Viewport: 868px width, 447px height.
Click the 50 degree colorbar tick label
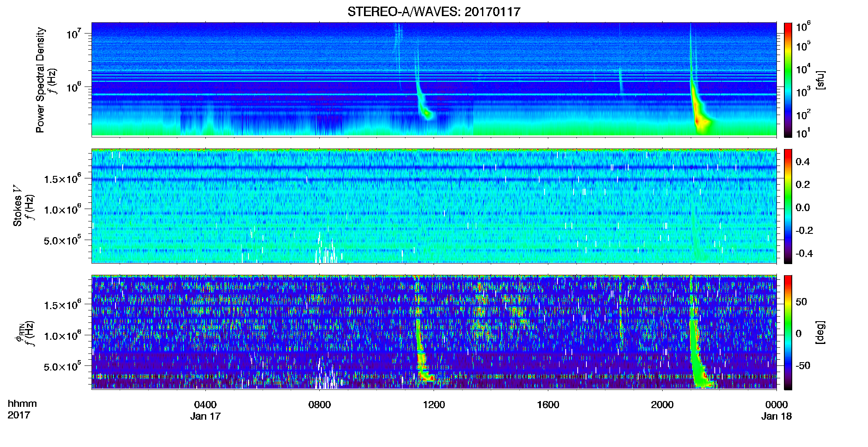pyautogui.click(x=801, y=302)
